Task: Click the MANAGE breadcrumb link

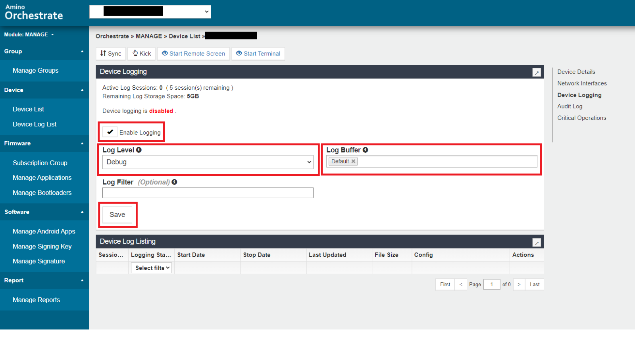Action: point(149,36)
